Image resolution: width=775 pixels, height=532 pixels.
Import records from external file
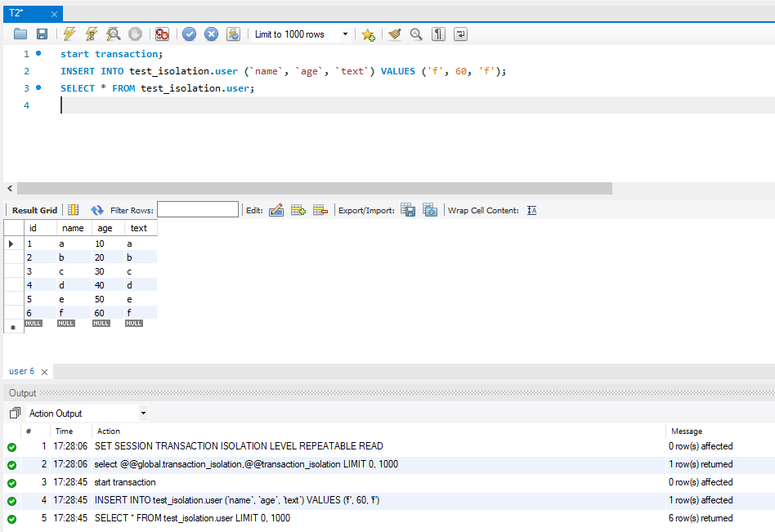coord(430,210)
